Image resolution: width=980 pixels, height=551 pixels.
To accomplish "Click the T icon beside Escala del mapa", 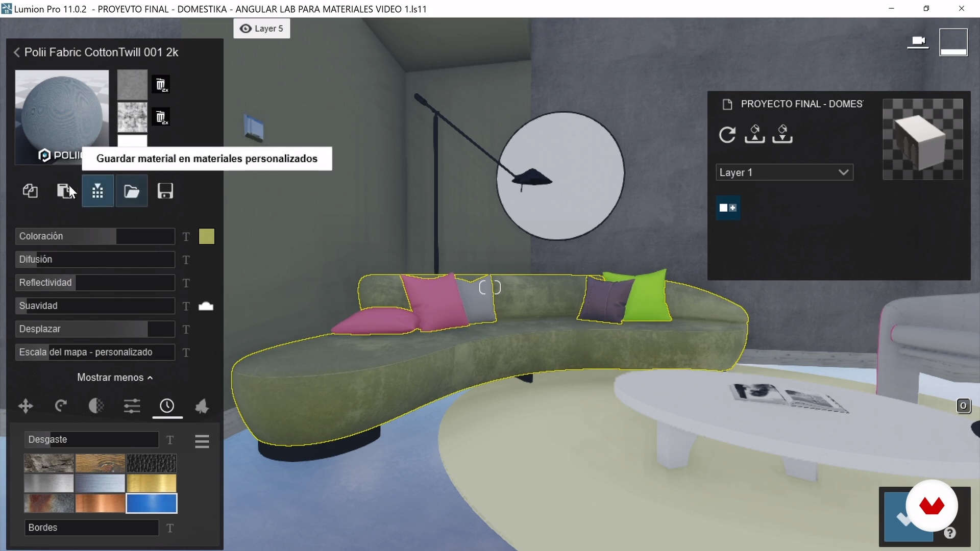I will pos(186,353).
